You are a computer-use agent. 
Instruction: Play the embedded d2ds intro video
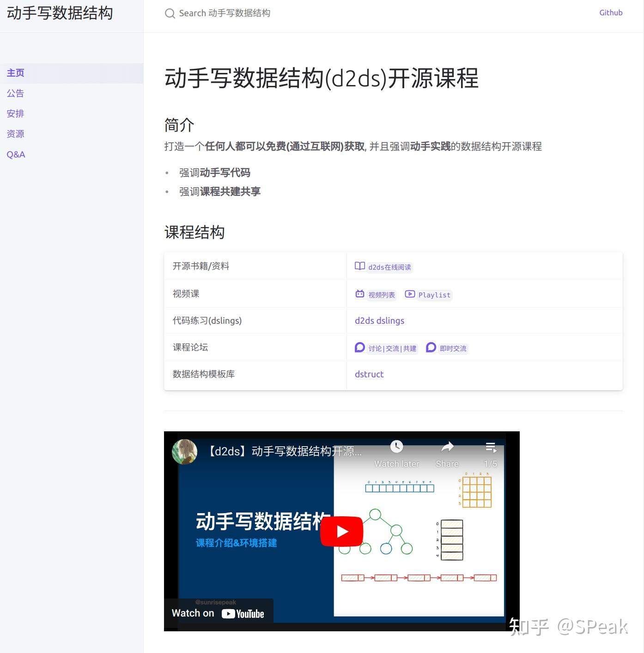point(341,531)
